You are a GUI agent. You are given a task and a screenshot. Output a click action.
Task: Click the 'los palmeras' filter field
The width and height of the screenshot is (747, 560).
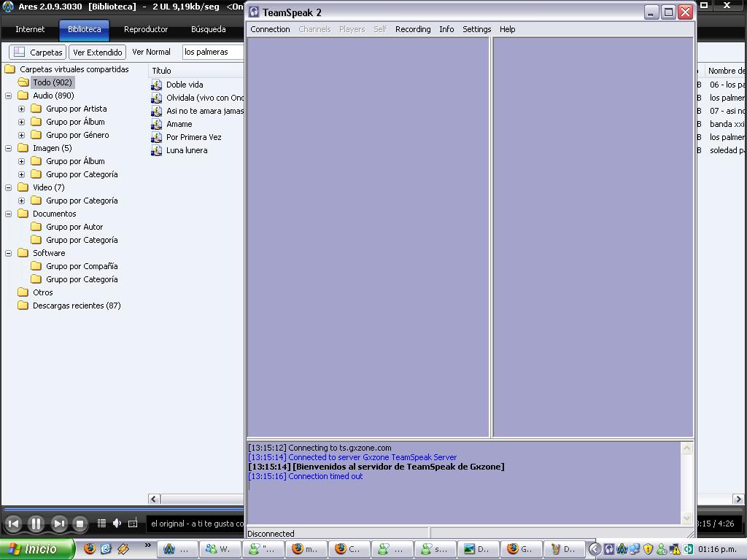click(x=213, y=52)
